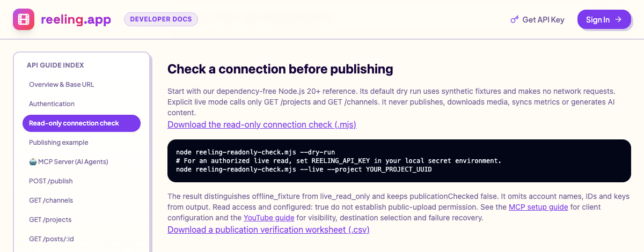The height and width of the screenshot is (252, 644).
Task: Click the --dry-run command line in code block
Action: pyautogui.click(x=255, y=152)
